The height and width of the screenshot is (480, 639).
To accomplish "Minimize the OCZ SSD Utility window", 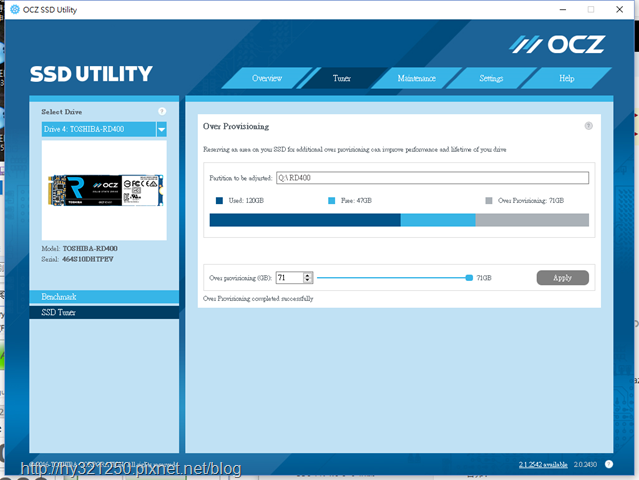I will [563, 9].
